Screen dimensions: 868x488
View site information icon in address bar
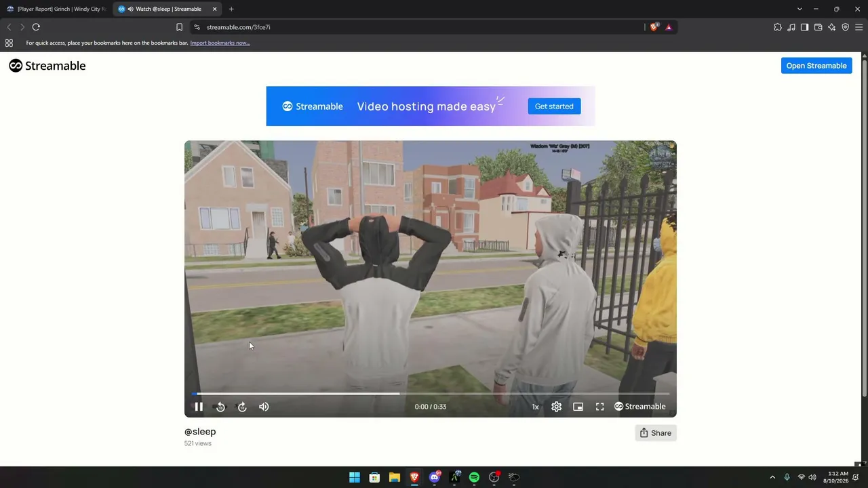197,27
